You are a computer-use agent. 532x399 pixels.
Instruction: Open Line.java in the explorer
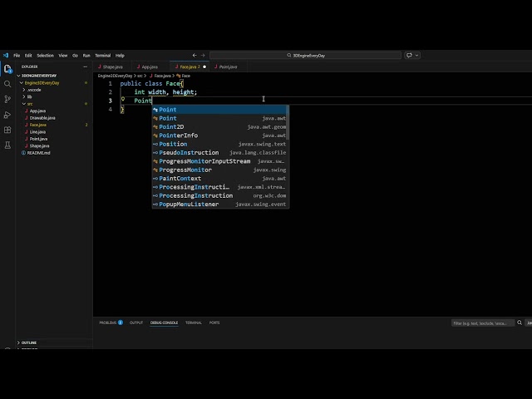pos(37,131)
